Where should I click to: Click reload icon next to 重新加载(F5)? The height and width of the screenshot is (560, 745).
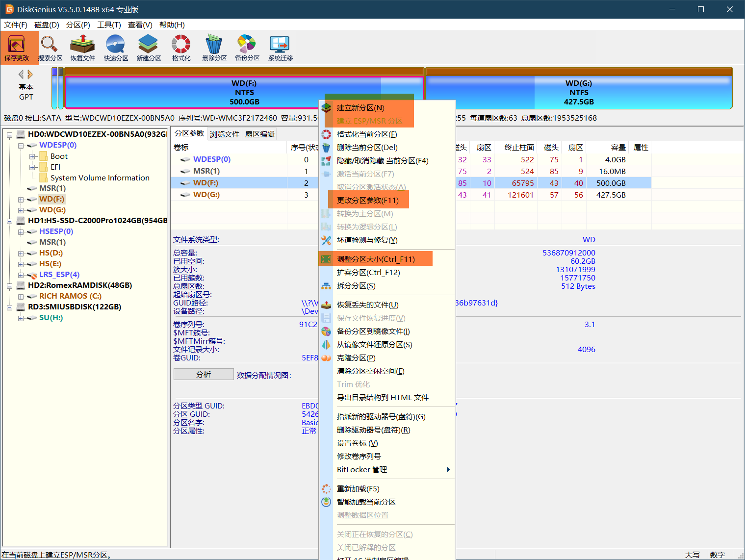pos(326,489)
